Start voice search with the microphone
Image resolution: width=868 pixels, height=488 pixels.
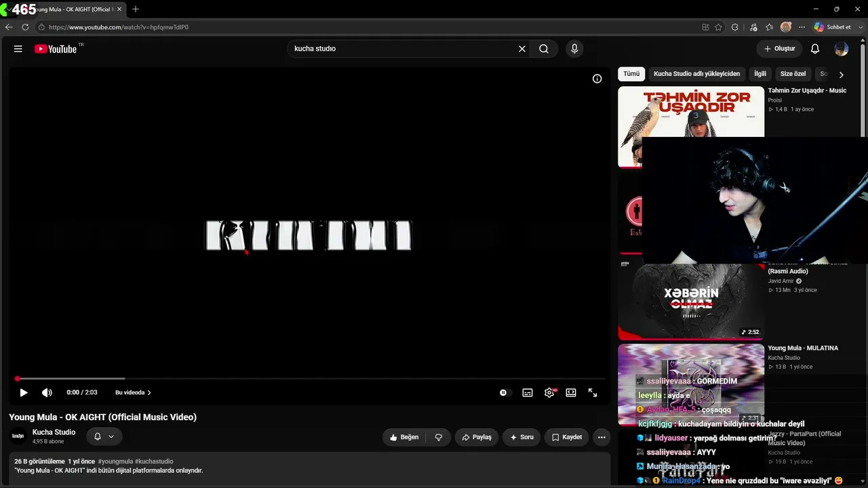pyautogui.click(x=574, y=49)
